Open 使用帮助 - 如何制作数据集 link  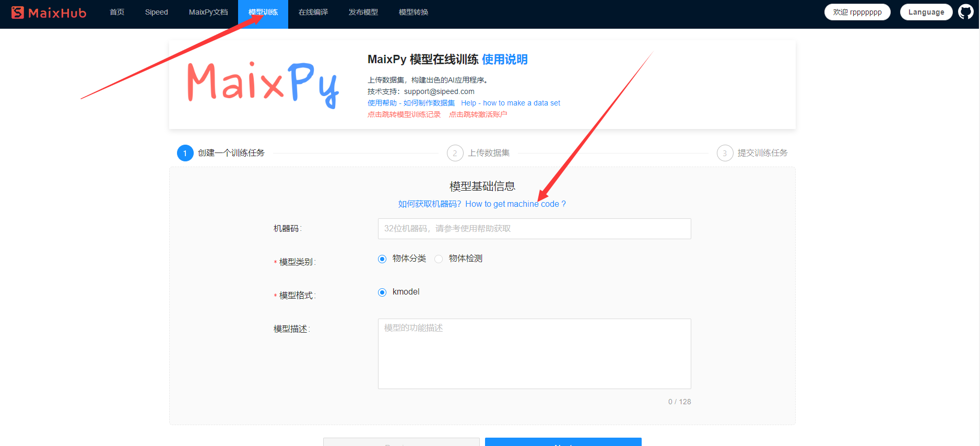[411, 103]
